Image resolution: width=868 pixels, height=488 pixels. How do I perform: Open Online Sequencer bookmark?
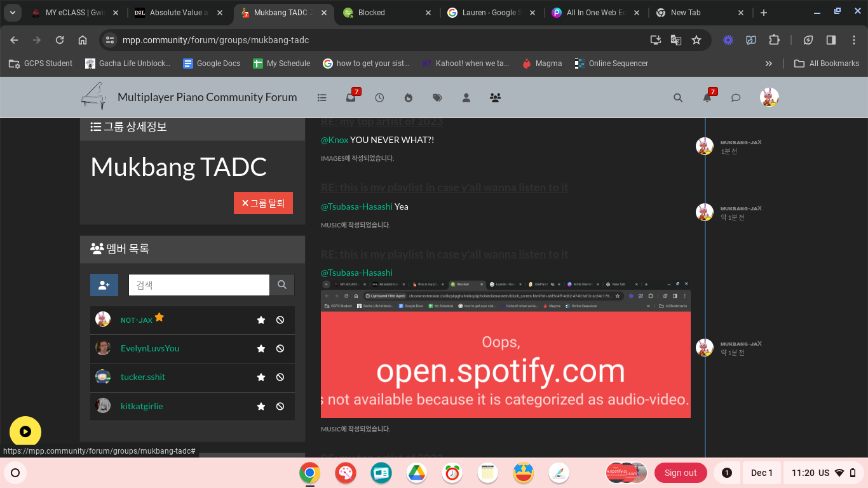[x=611, y=64]
